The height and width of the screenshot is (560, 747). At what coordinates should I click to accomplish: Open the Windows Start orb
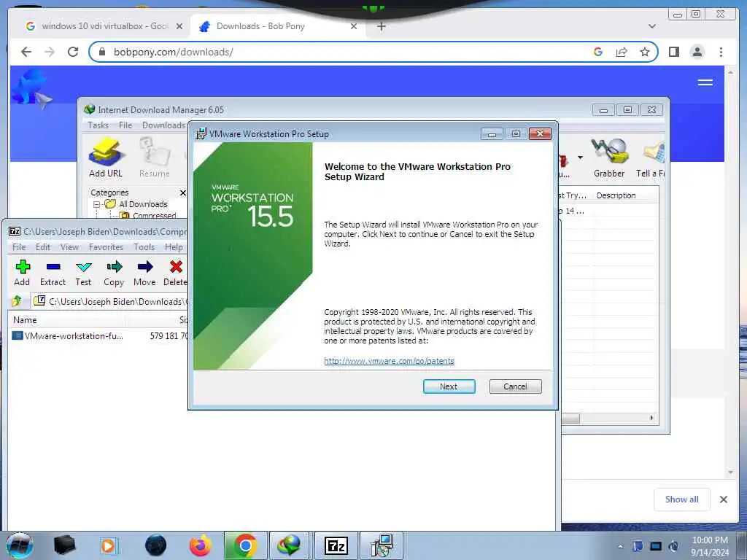[20, 545]
